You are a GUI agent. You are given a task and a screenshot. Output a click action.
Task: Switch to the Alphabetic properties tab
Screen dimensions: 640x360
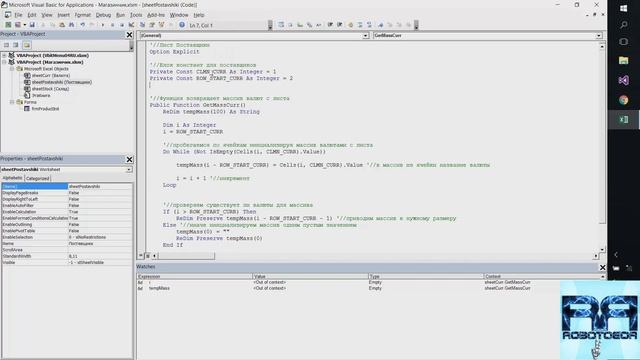[x=12, y=178]
